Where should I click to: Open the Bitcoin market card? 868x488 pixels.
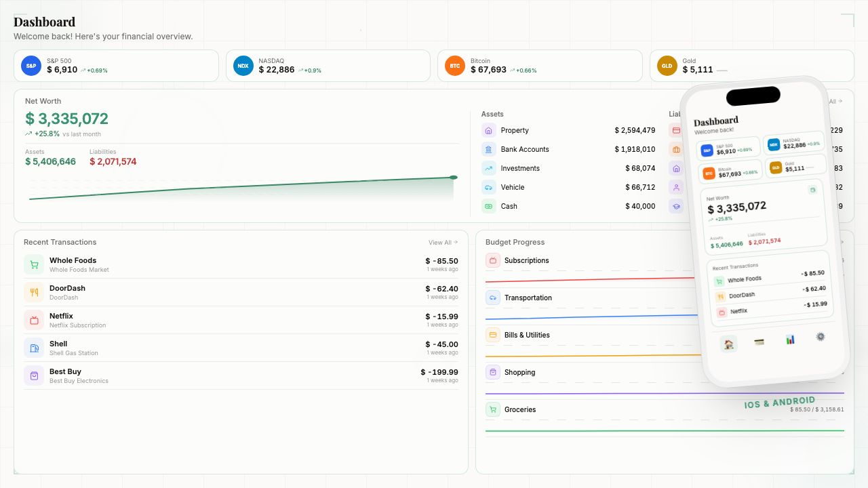[540, 66]
